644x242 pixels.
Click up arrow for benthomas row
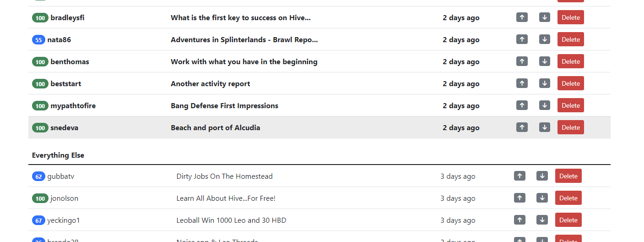[x=522, y=61]
